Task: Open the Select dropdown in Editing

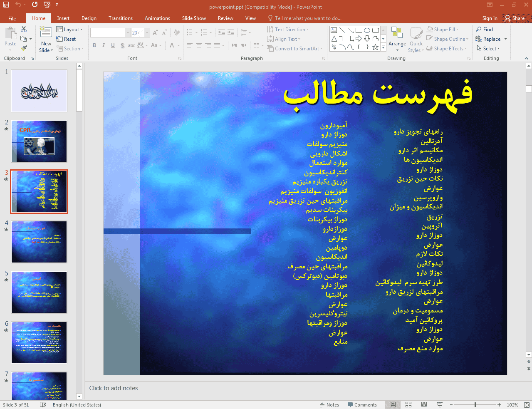Action: pyautogui.click(x=488, y=49)
